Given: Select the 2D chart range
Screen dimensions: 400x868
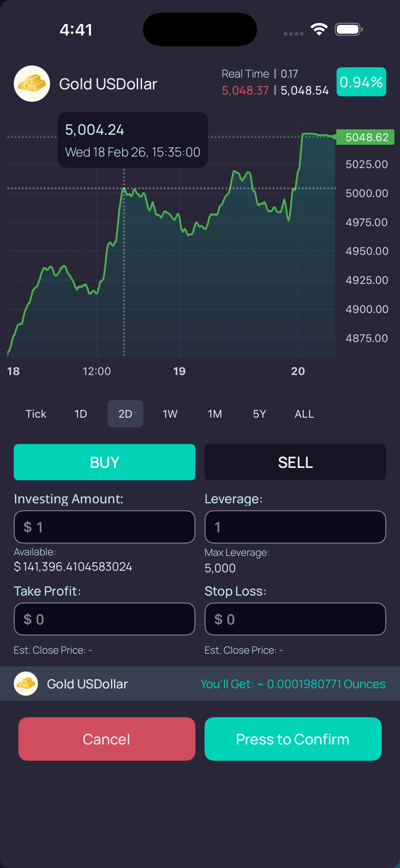Looking at the screenshot, I should click(x=126, y=414).
